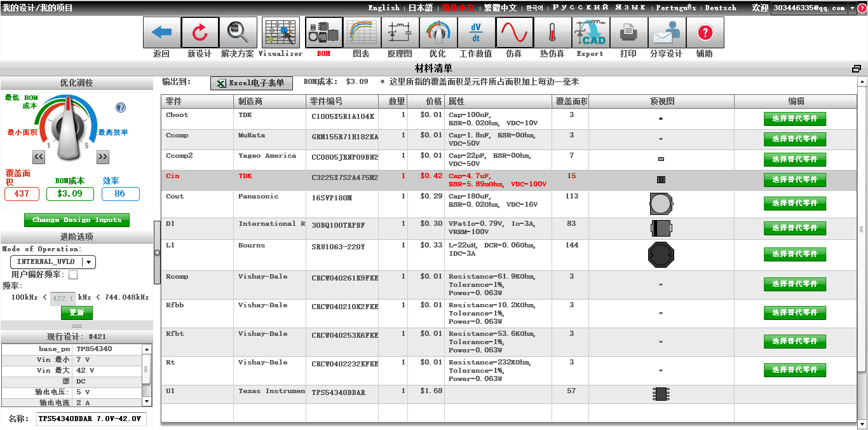
Task: Click the green frequency update button
Action: [77, 312]
